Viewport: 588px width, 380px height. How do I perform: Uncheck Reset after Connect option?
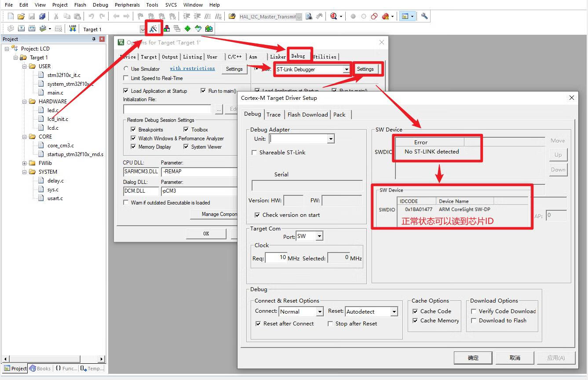[x=258, y=324]
